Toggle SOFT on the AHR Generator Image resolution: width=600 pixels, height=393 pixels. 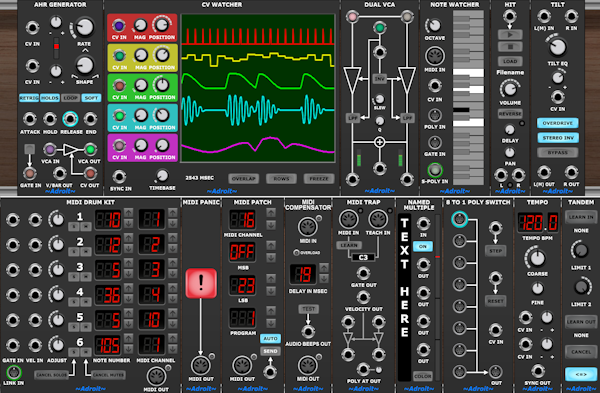91,98
